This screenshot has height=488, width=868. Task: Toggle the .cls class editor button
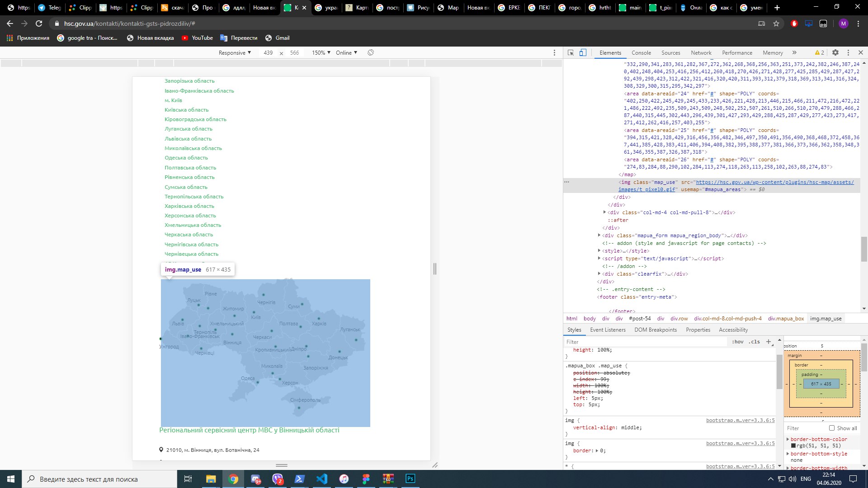[x=754, y=342]
